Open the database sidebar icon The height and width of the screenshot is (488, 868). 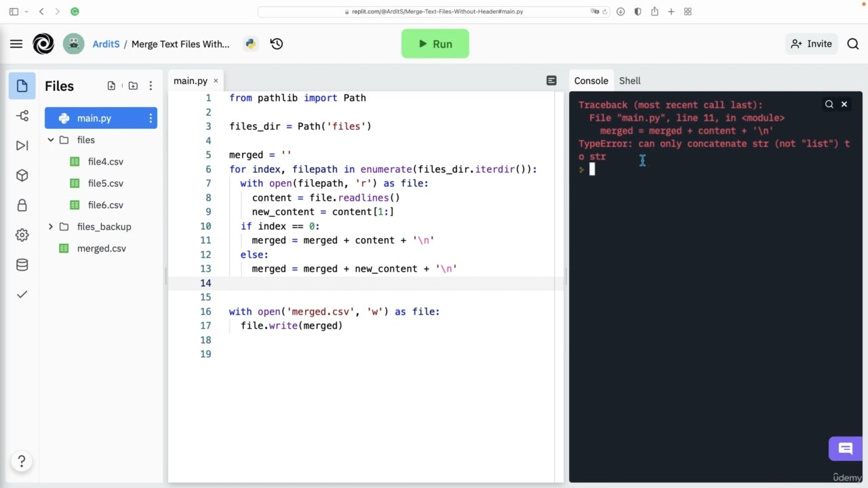[22, 265]
